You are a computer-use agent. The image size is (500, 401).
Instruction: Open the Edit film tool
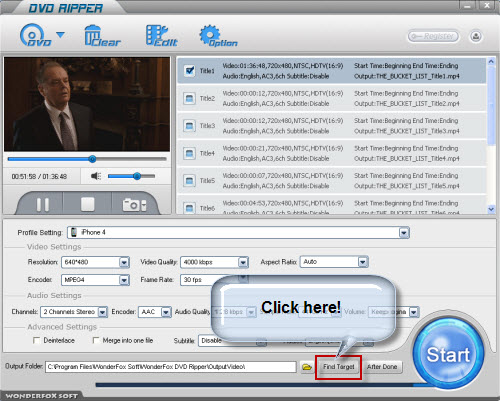coord(162,36)
